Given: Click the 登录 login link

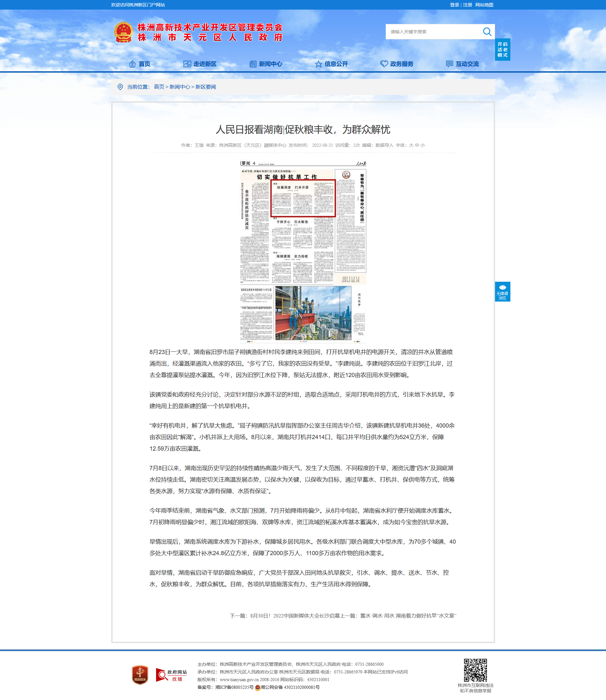Looking at the screenshot, I should click(x=454, y=5).
